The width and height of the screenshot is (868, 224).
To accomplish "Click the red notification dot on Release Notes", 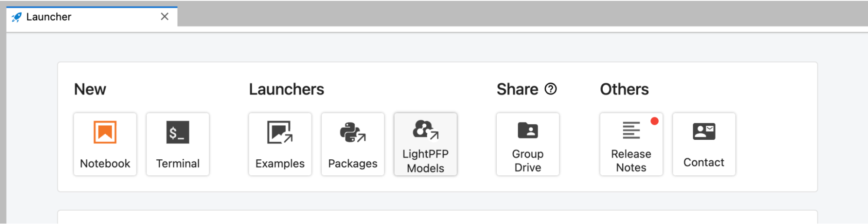I will coord(654,121).
